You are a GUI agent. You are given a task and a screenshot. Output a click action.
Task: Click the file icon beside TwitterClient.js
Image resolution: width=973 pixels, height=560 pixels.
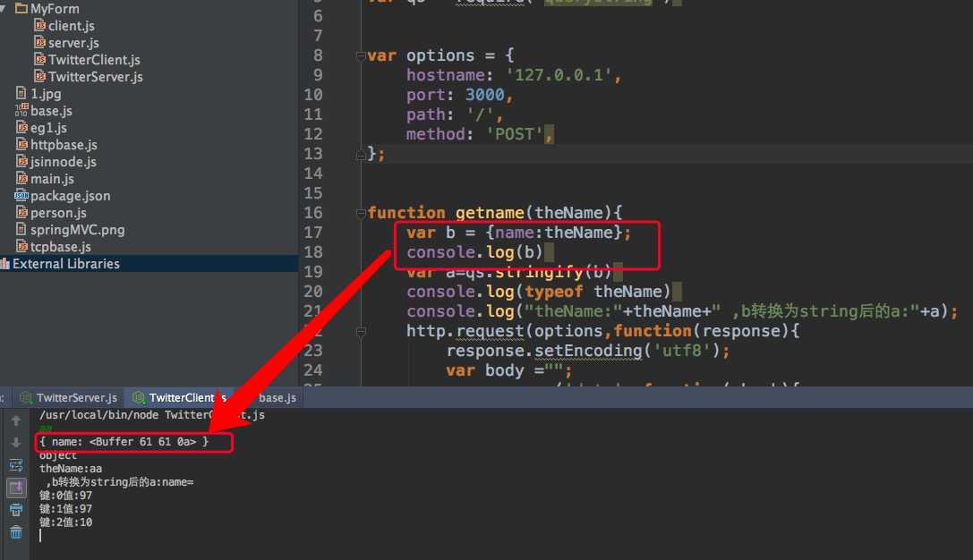tap(39, 59)
